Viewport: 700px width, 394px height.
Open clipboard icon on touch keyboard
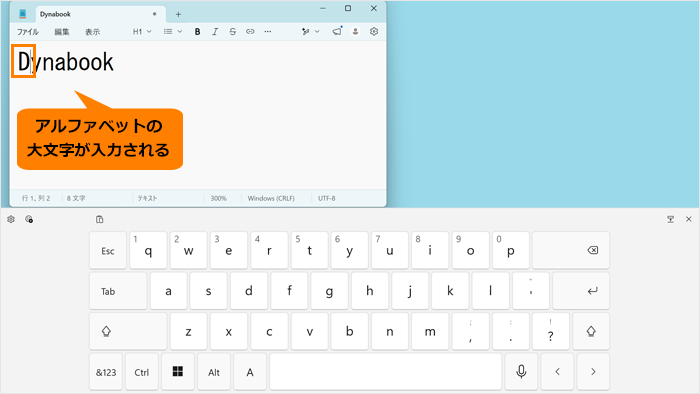[x=100, y=219]
